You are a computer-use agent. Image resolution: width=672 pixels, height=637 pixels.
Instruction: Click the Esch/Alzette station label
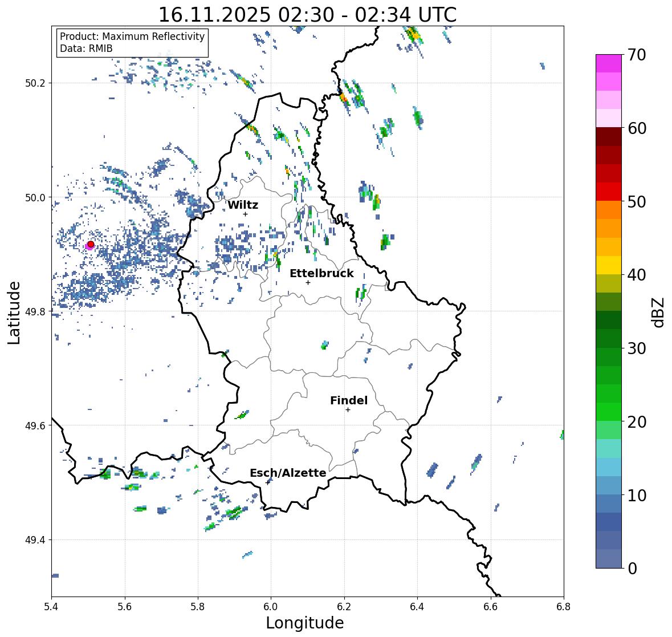tap(288, 473)
